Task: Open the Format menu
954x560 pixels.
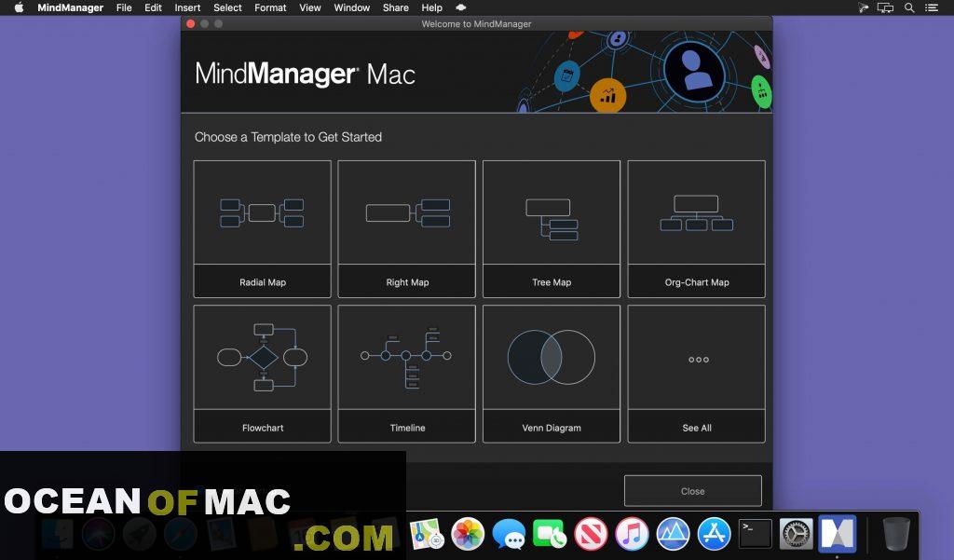Action: 270,7
